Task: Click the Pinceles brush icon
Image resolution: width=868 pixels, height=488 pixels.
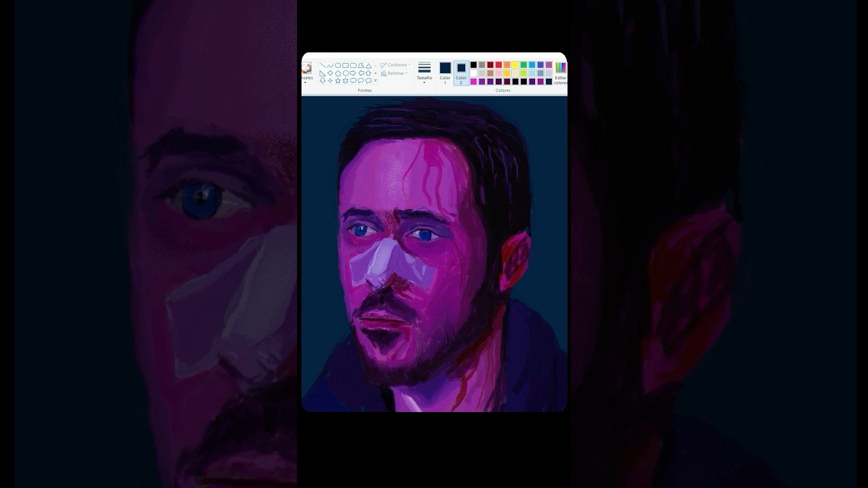Action: (x=307, y=68)
